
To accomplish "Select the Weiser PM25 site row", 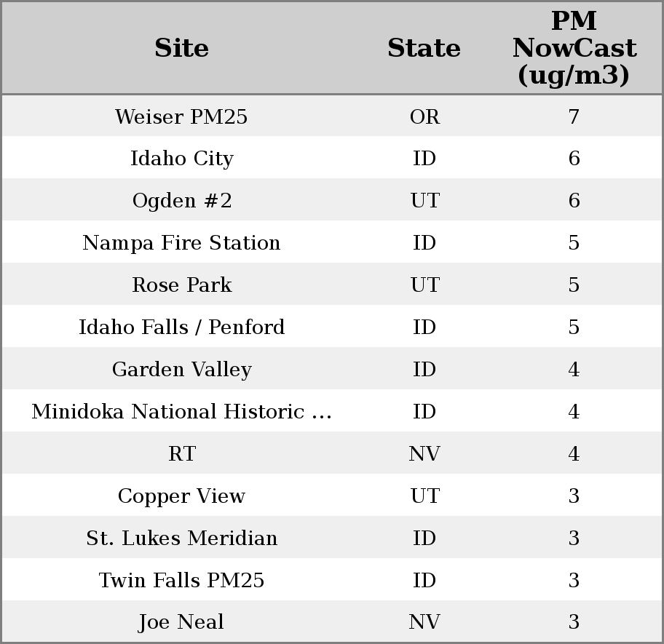I will (x=181, y=116).
